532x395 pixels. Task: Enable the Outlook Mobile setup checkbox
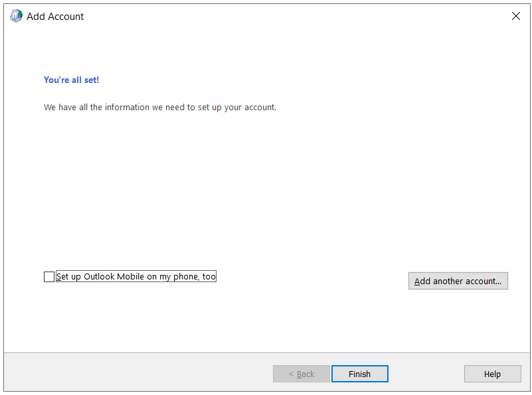tap(49, 277)
